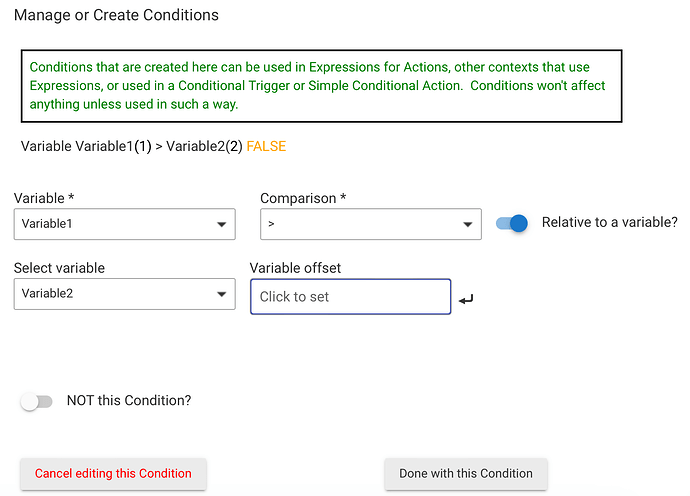Click into the Variable offset field
Viewport: 690px width, 496px height.
point(350,297)
